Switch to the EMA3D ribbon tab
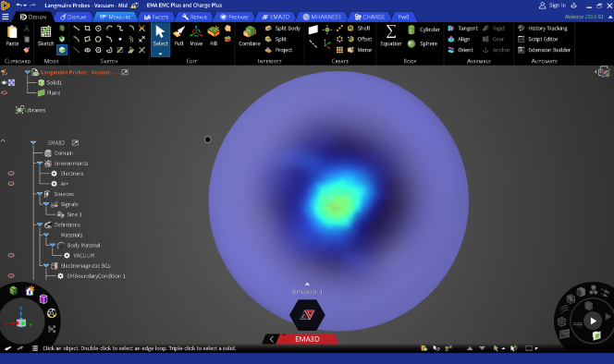614x364 pixels. pos(276,17)
